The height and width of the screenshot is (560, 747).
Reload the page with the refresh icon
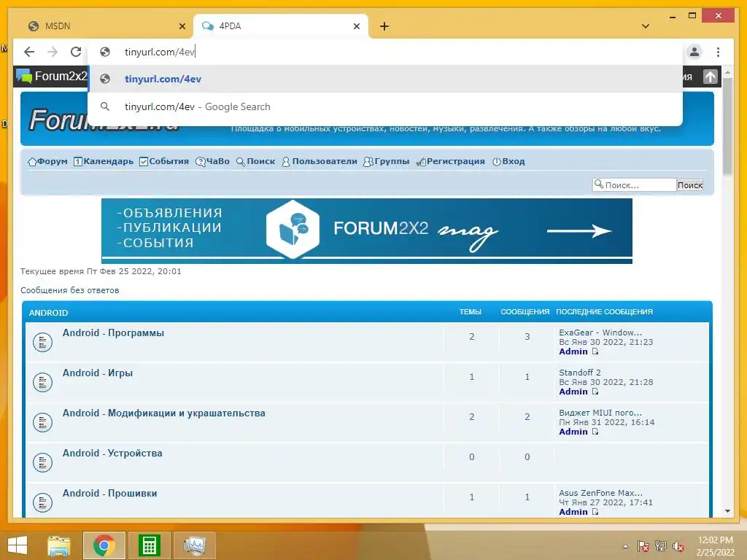[76, 52]
